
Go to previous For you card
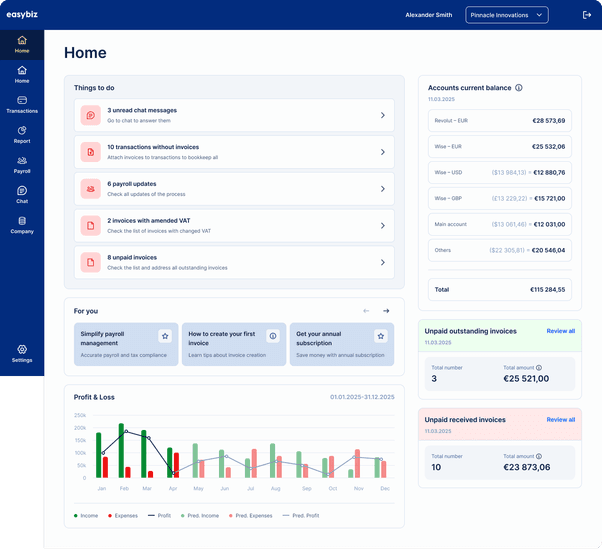click(x=366, y=311)
